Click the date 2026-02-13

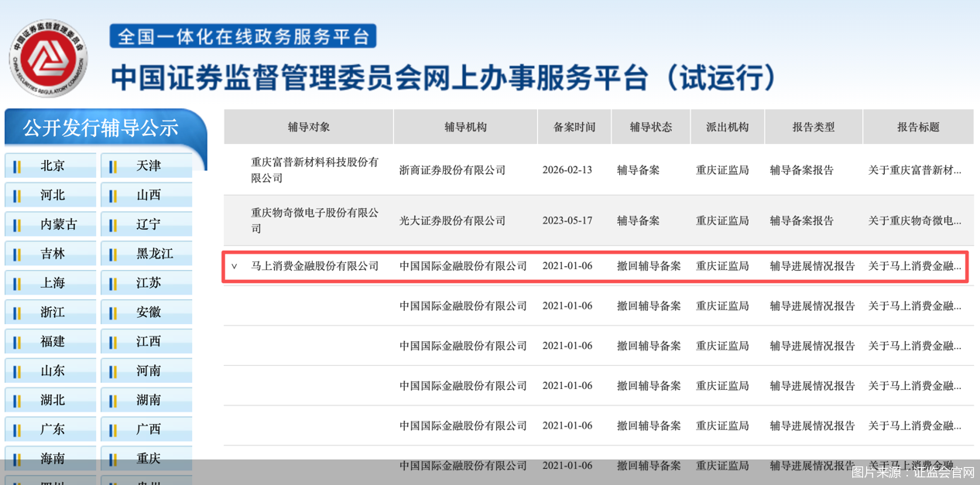click(567, 170)
